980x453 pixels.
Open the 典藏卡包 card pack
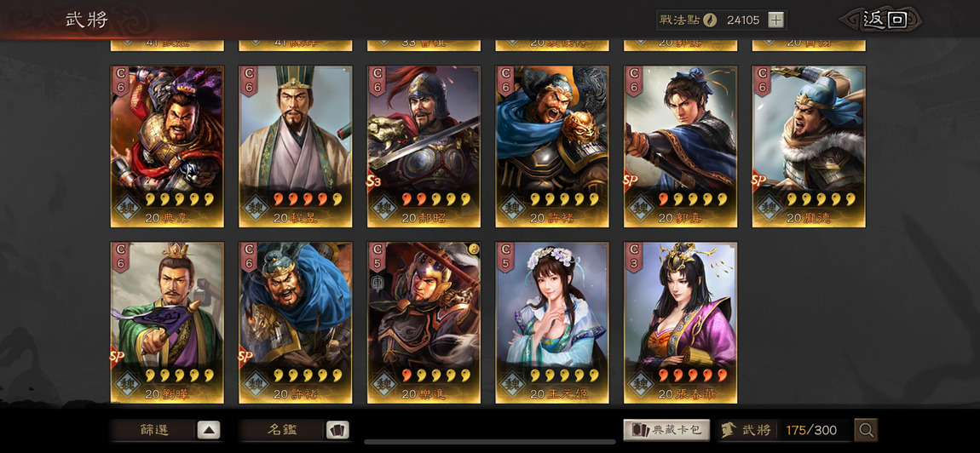tap(666, 430)
